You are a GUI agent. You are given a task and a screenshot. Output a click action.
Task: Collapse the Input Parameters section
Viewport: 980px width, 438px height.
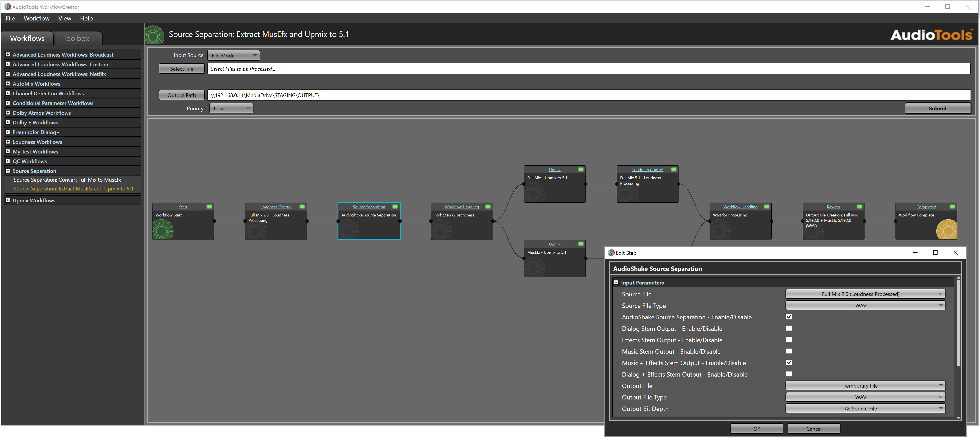coord(616,283)
